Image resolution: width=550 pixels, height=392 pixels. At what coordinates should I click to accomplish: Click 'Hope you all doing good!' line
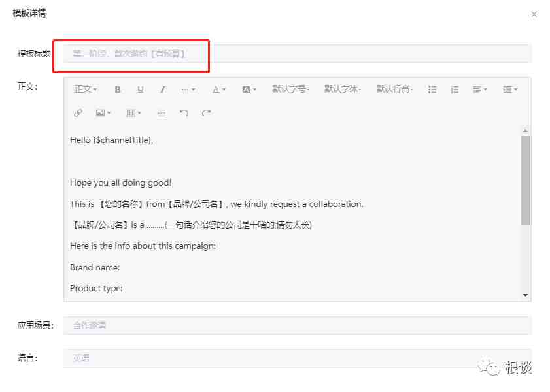[x=121, y=182]
